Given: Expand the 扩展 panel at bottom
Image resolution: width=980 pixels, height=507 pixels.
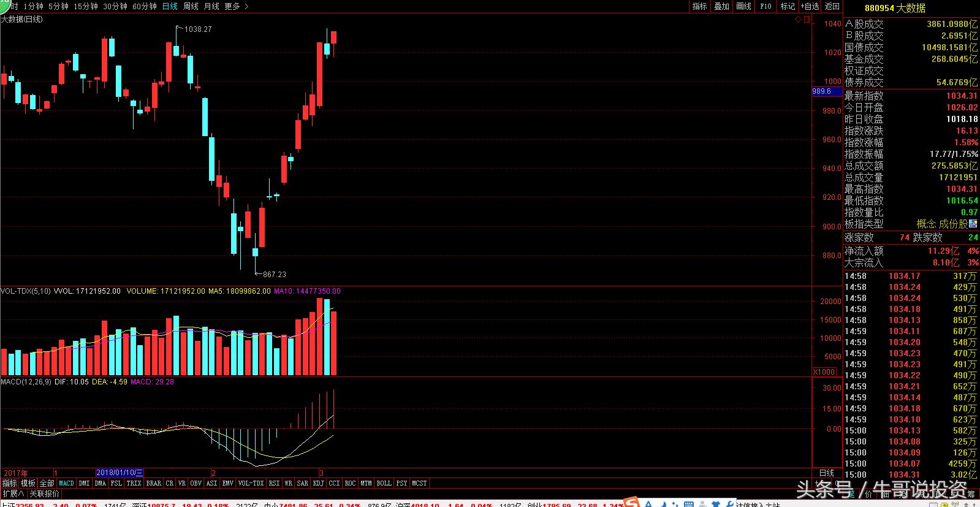Looking at the screenshot, I should 13,494.
